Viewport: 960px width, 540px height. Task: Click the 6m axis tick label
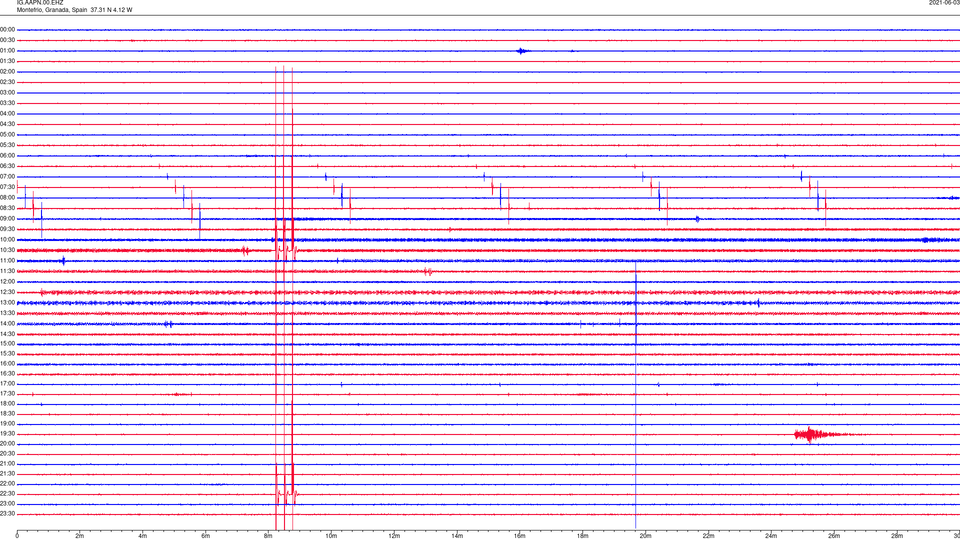pos(205,536)
